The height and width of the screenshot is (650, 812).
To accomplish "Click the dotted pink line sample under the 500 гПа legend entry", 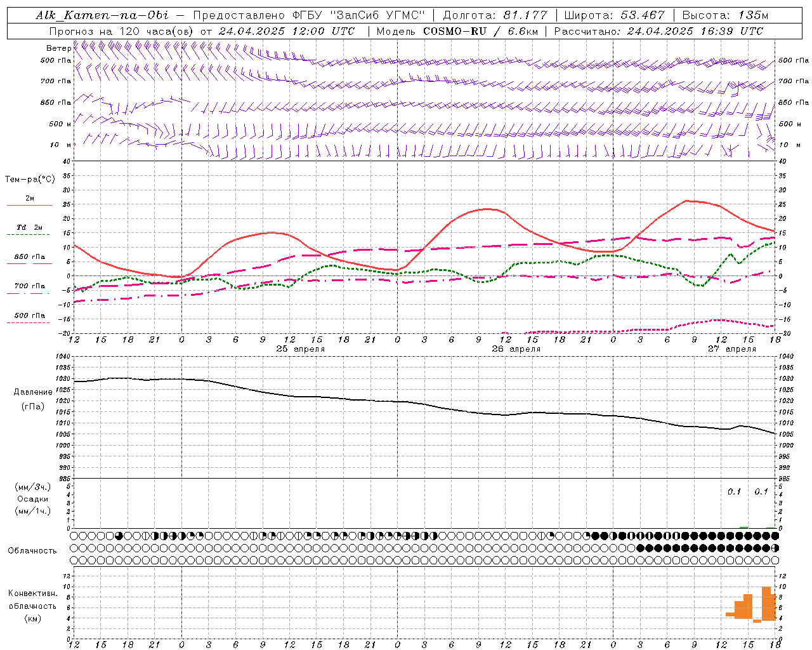I will (x=28, y=323).
